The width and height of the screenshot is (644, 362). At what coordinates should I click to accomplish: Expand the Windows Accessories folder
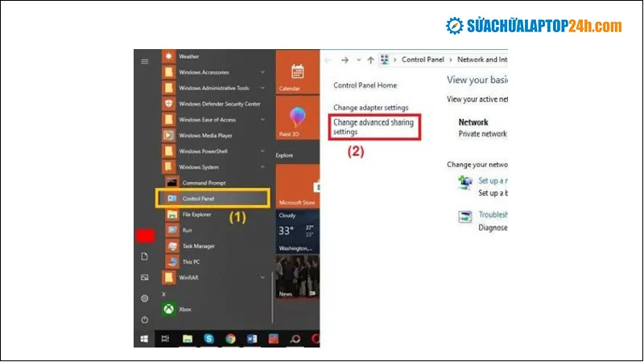262,72
